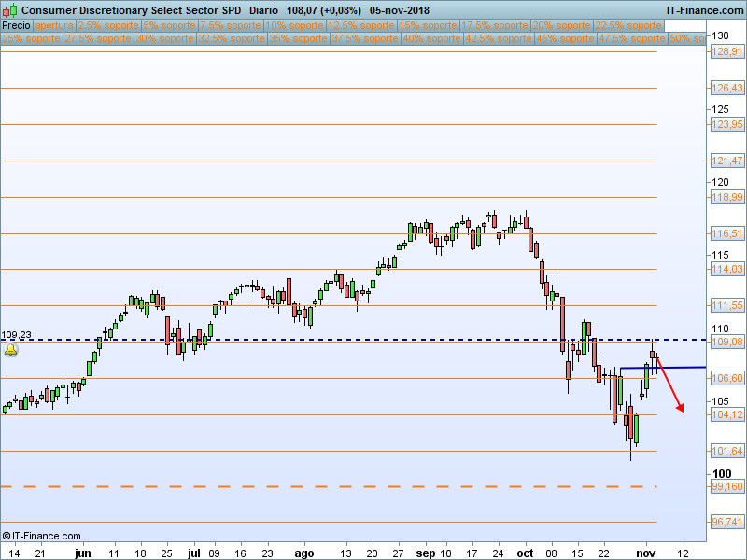Viewport: 747px width, 560px height.
Task: Click the 42.5% soporte label
Action: click(499, 38)
